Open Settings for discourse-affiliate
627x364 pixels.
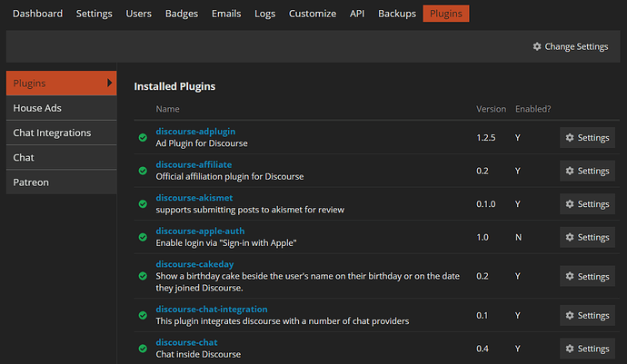click(x=587, y=171)
